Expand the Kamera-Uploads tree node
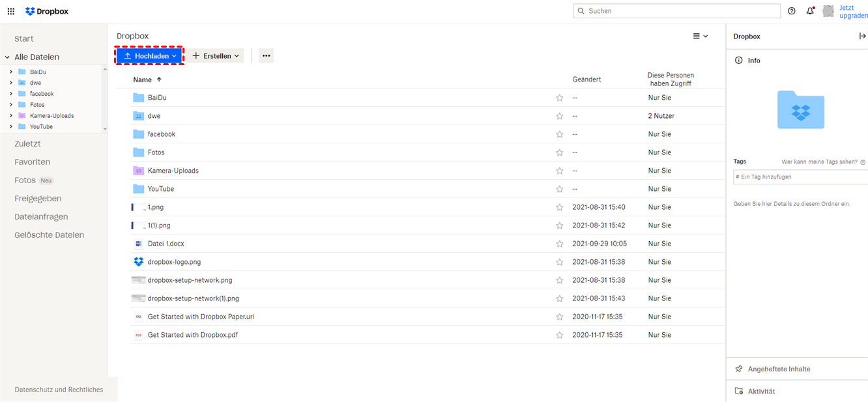Image resolution: width=868 pixels, height=402 pixels. (11, 115)
